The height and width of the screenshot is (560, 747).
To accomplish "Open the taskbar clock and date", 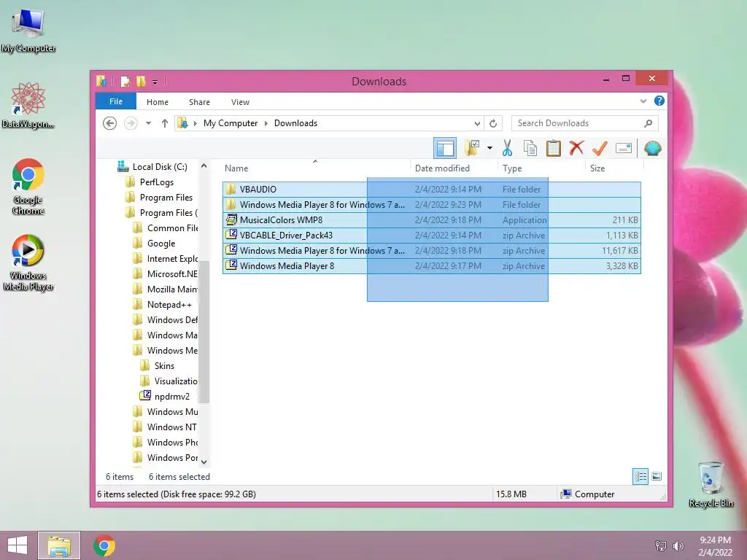I will click(x=715, y=546).
